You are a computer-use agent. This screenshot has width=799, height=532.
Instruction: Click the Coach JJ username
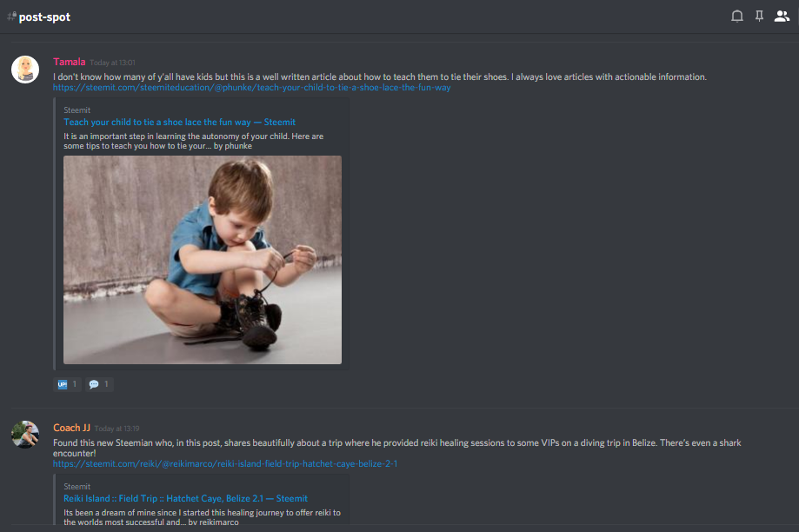pos(71,428)
